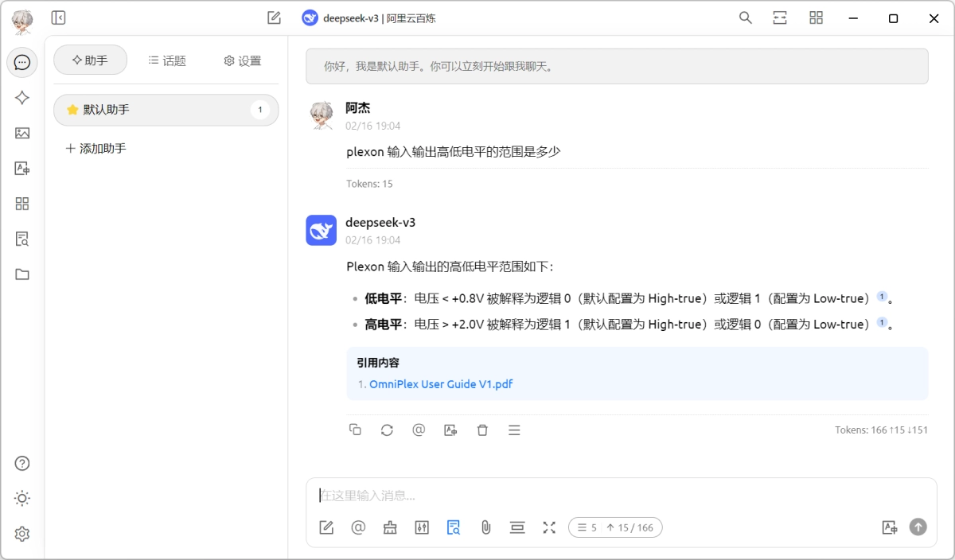The image size is (955, 560).
Task: Open the chat assistant sidebar icon
Action: tap(22, 62)
